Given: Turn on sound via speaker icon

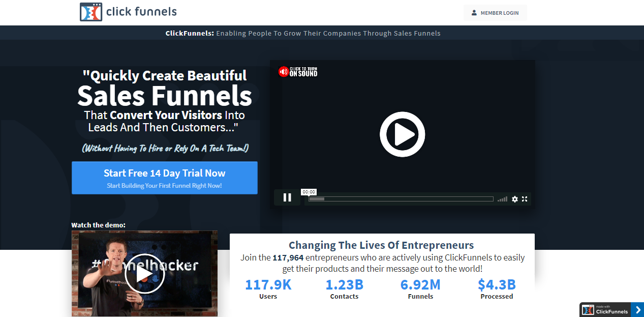Looking at the screenshot, I should coord(283,72).
